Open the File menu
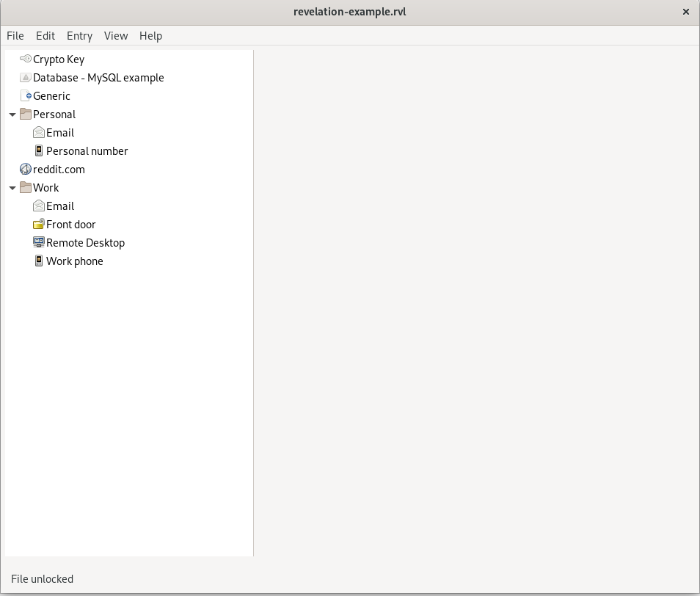 tap(15, 35)
